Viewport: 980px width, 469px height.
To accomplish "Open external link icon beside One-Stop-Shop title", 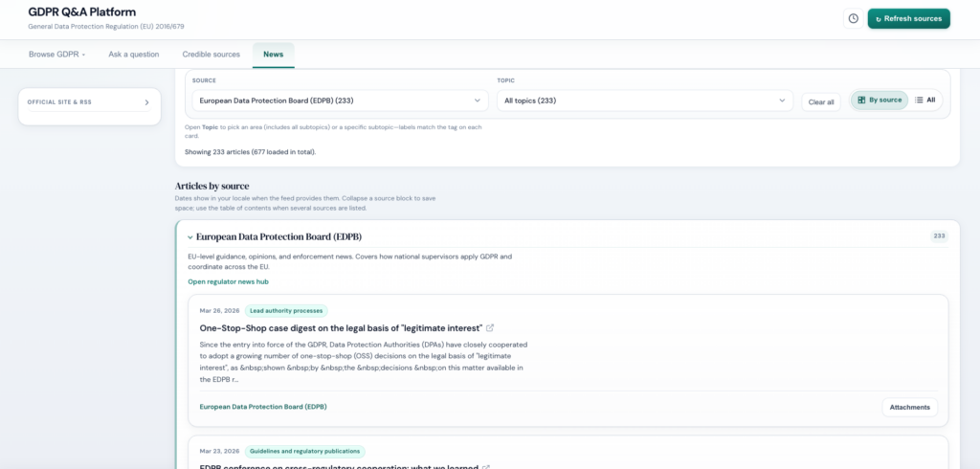I will tap(490, 328).
